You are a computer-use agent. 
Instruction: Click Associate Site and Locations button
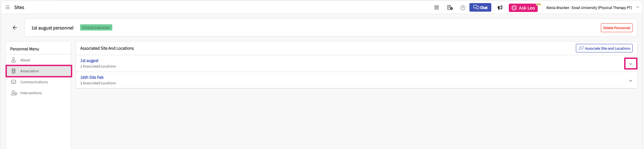[x=604, y=48]
